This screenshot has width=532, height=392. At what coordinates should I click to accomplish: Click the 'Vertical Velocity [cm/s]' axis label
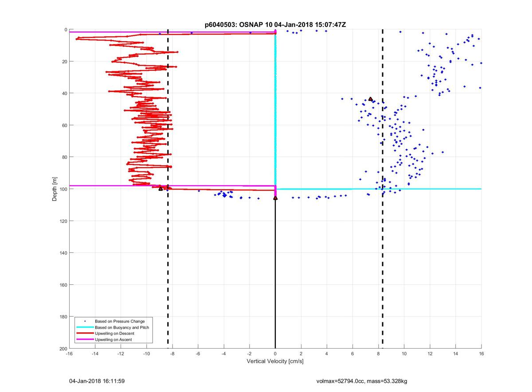(x=275, y=361)
